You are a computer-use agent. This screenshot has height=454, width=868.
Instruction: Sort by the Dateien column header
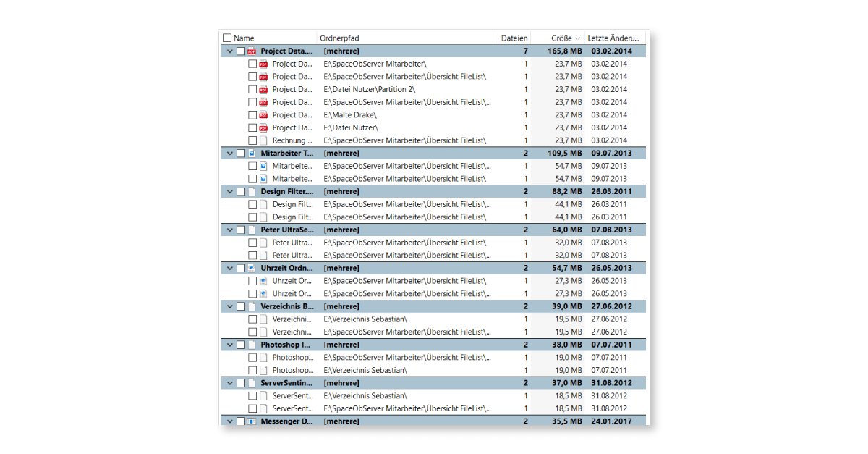514,38
